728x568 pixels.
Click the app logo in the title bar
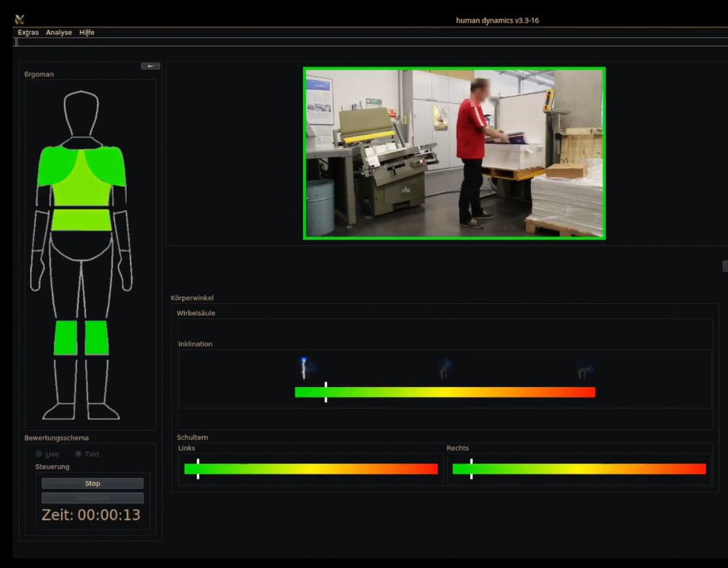[20, 19]
